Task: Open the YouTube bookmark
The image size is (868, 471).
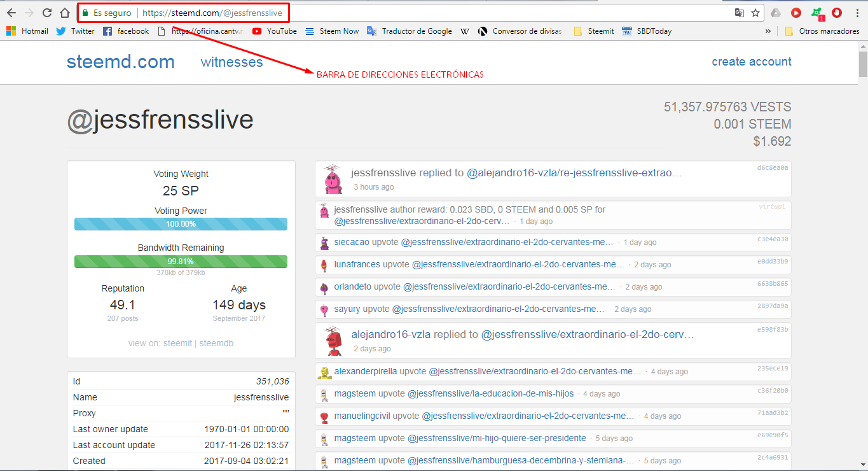Action: pos(275,31)
